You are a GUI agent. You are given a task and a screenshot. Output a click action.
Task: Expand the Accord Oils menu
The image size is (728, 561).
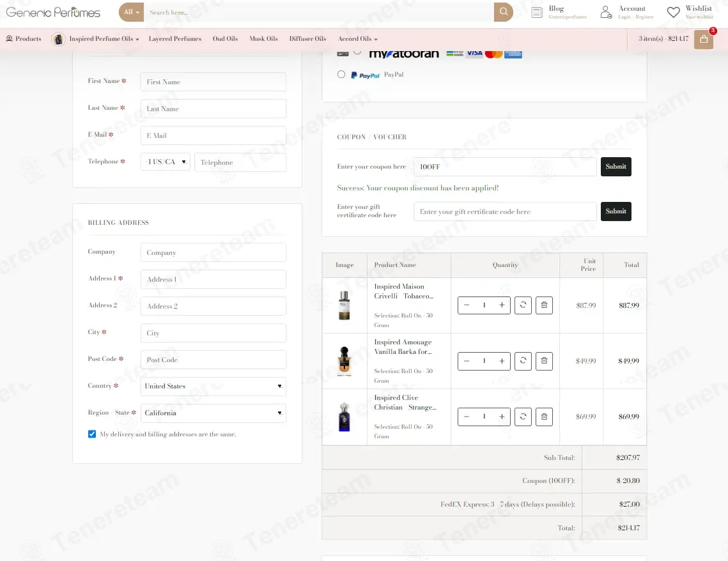[357, 39]
